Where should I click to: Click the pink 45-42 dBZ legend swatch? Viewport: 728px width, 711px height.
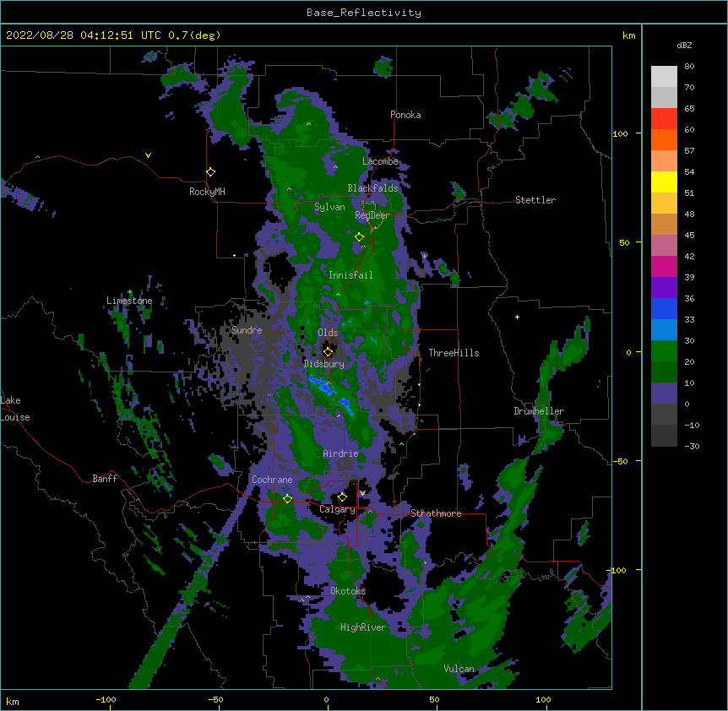pos(664,245)
